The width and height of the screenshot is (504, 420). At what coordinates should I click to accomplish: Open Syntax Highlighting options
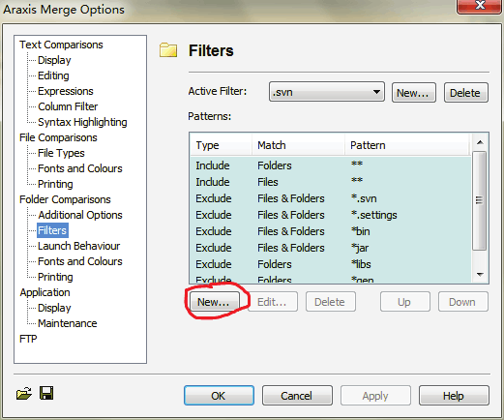82,122
